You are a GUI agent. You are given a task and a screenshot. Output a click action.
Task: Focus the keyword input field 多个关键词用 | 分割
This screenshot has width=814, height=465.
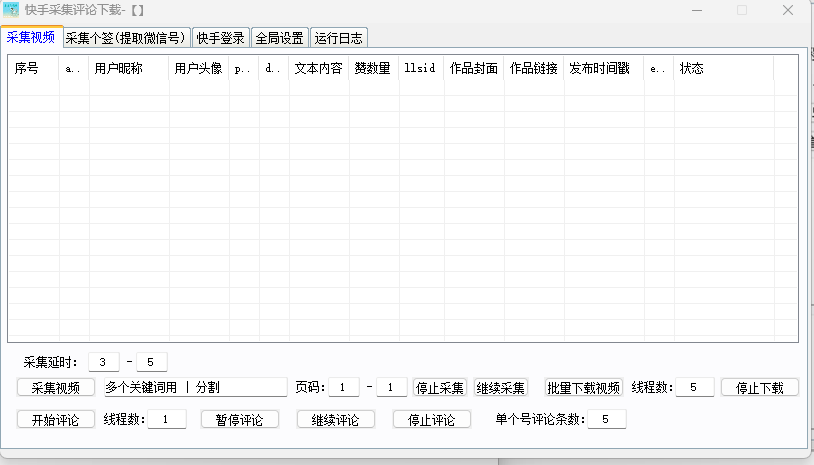[x=193, y=388]
